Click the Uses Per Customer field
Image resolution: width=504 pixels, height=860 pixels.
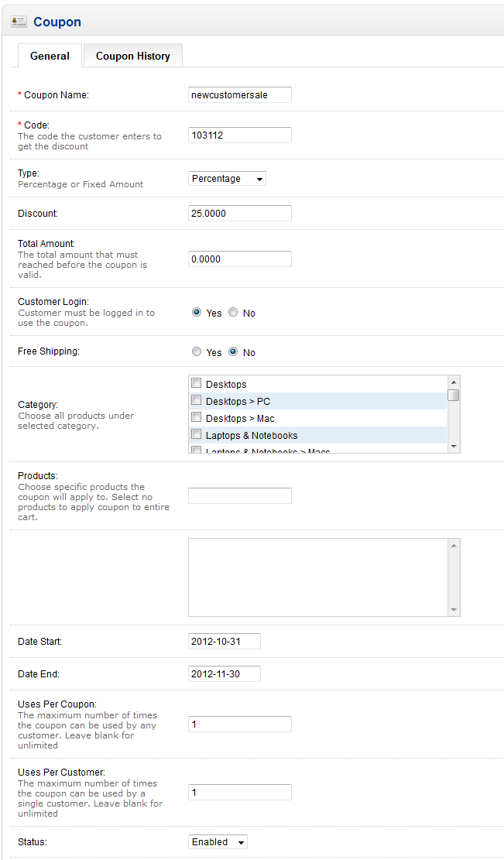click(240, 793)
